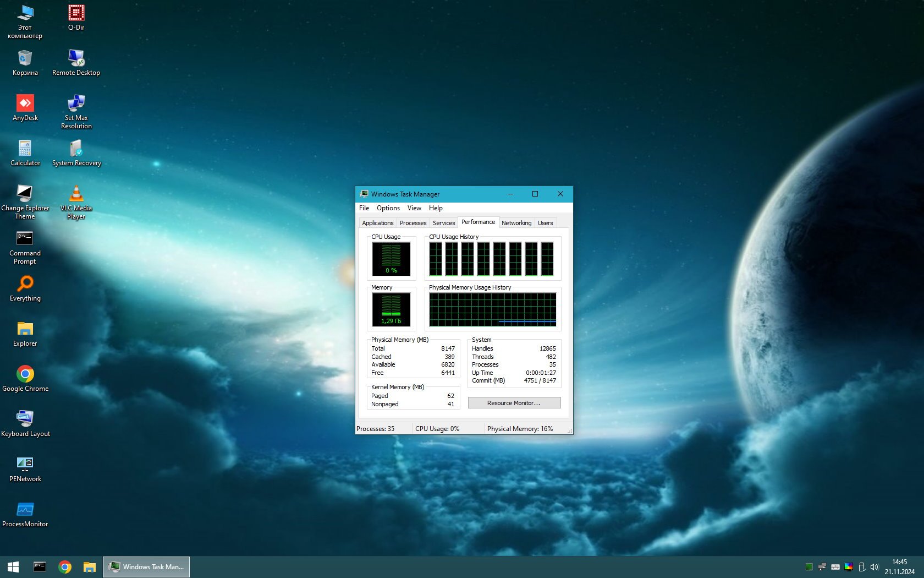Select the Everything search icon

pyautogui.click(x=25, y=284)
